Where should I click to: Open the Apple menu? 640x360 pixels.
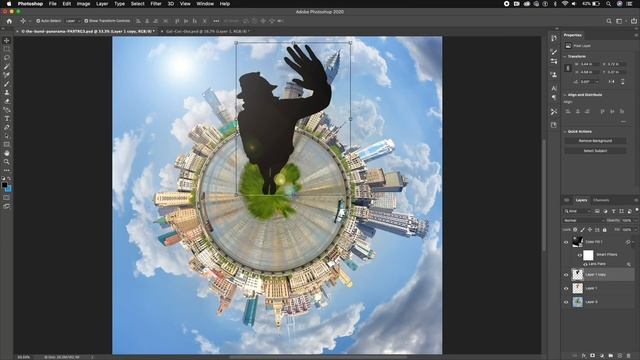pyautogui.click(x=9, y=4)
